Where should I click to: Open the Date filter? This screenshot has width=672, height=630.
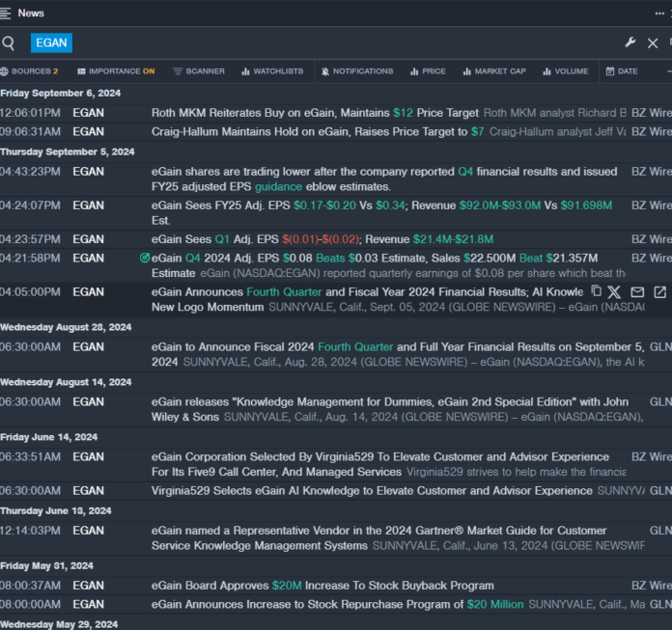622,71
